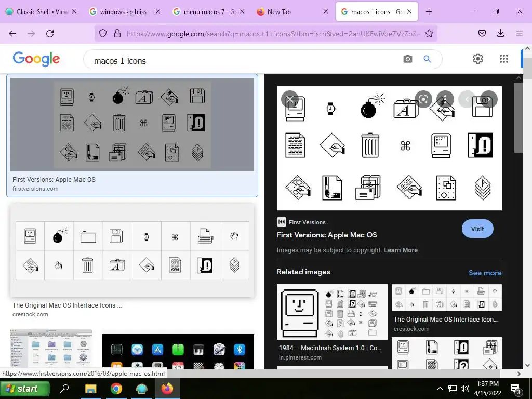Click the Google Lens icon on preview
Image resolution: width=532 pixels, height=399 pixels.
tap(423, 99)
